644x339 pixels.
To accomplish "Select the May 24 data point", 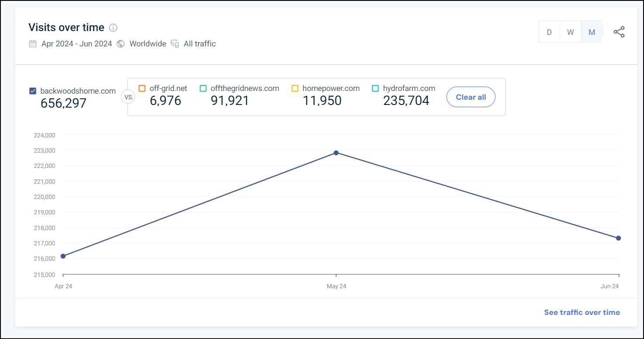I will click(336, 153).
